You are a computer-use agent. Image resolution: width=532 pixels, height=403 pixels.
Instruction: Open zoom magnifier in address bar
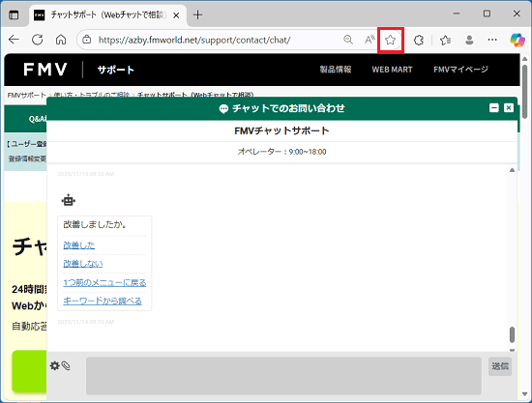pyautogui.click(x=348, y=40)
